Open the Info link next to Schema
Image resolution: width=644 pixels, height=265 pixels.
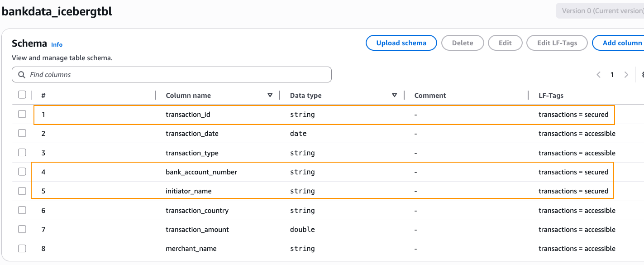57,45
